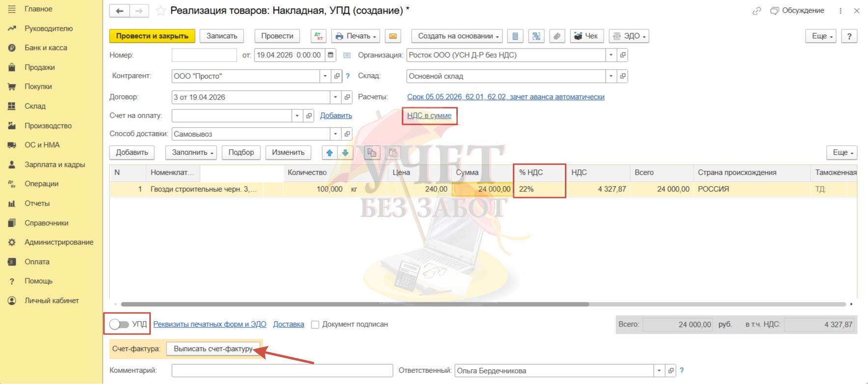Click the back navigation arrow

[119, 11]
